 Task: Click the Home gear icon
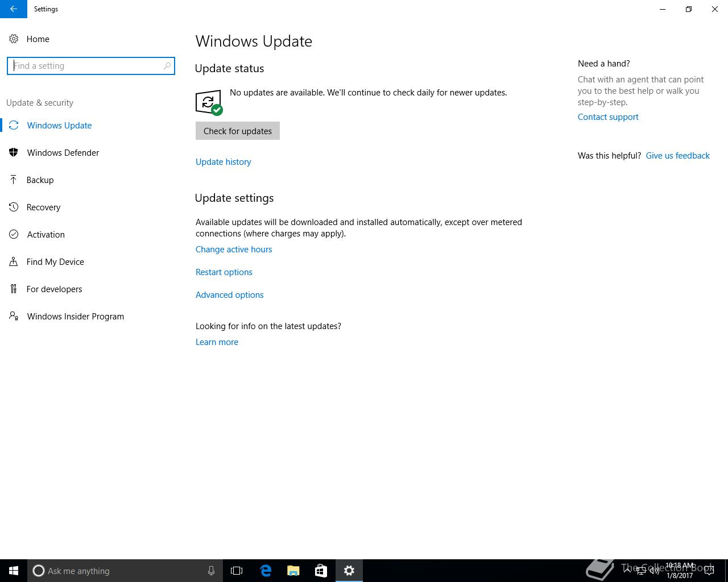pyautogui.click(x=14, y=39)
